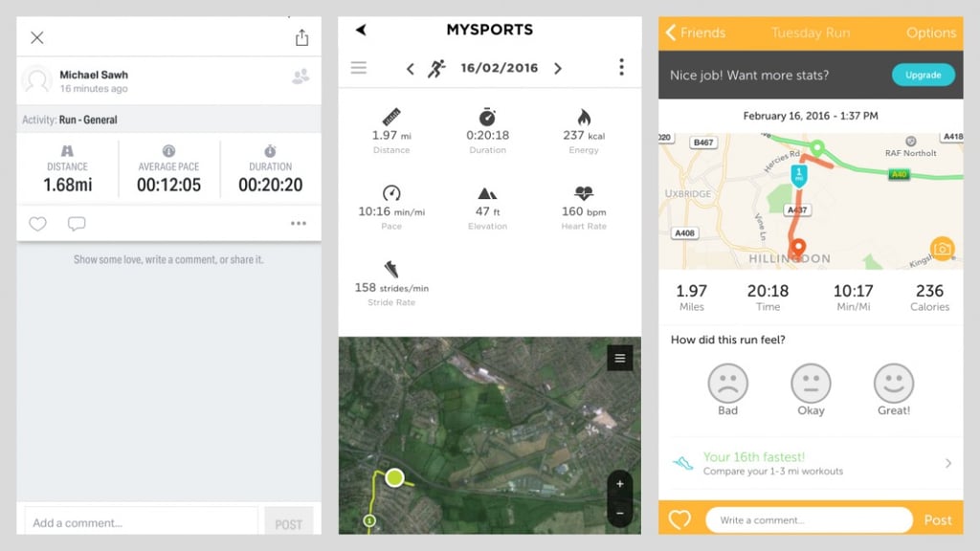This screenshot has height=551, width=980.
Task: Open Options in Tuesday Run header
Action: coord(931,33)
